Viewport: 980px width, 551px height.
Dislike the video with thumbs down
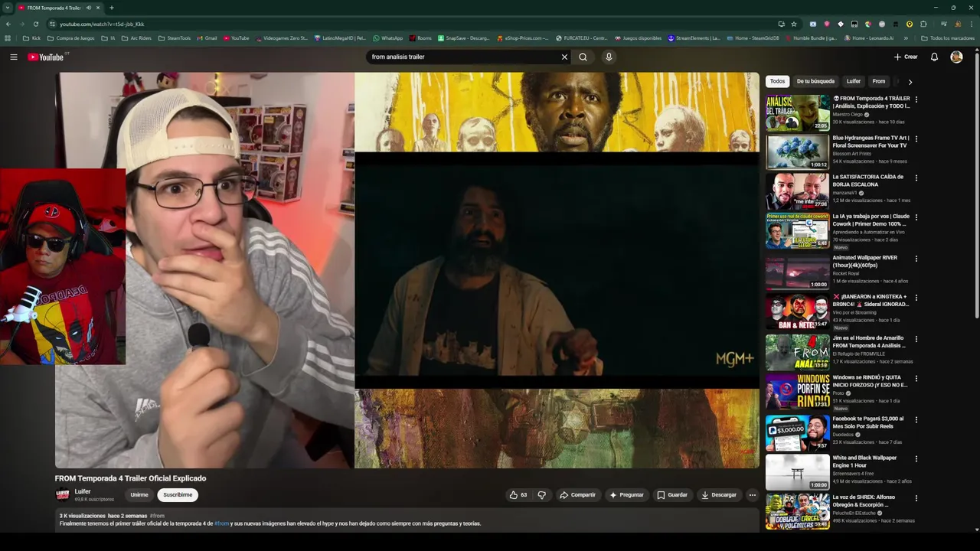pos(541,495)
